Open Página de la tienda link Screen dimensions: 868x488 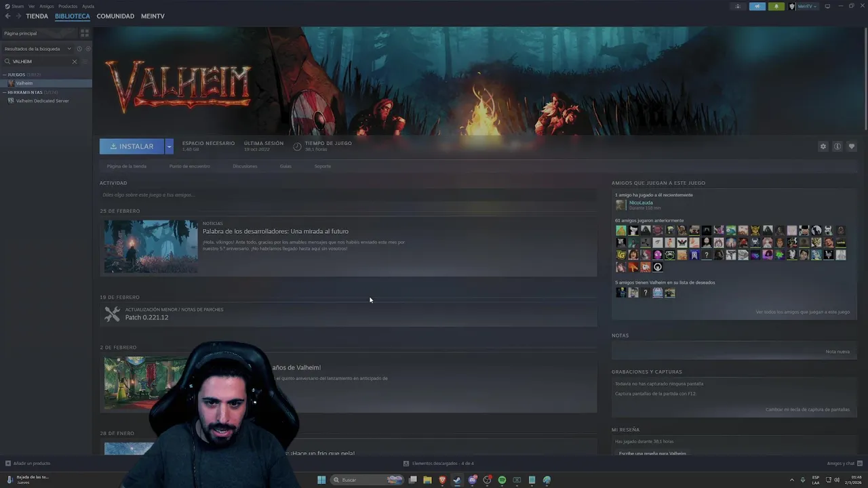coord(127,166)
